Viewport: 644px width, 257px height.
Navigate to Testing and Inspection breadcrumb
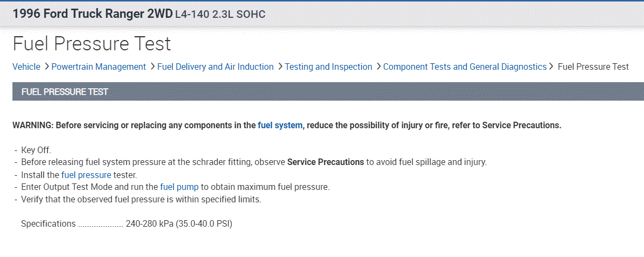(329, 67)
